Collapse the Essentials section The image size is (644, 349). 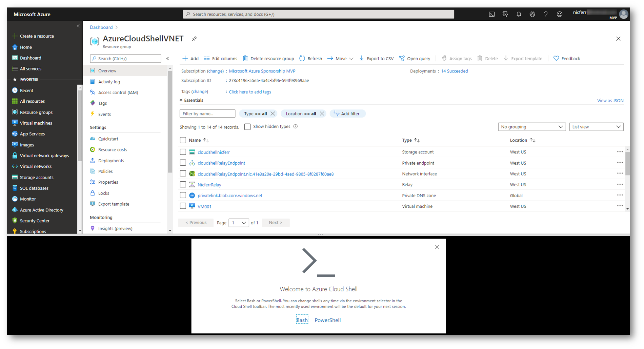[192, 100]
